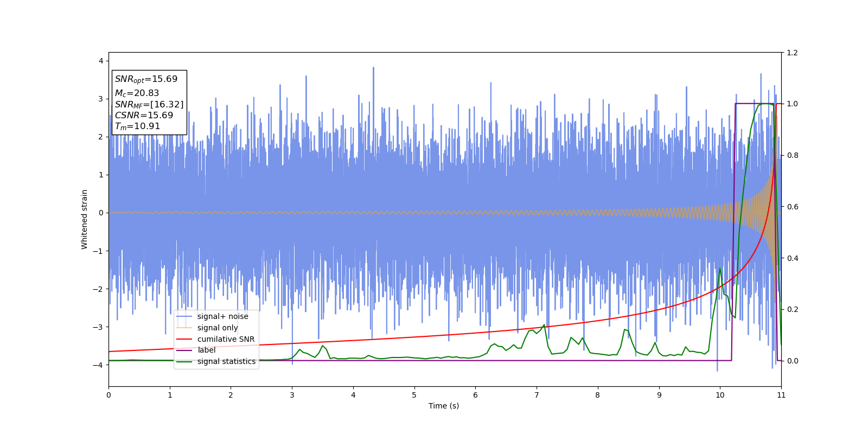The height and width of the screenshot is (434, 868).
Task: Click the left-axis tick label −4
Action: [98, 365]
